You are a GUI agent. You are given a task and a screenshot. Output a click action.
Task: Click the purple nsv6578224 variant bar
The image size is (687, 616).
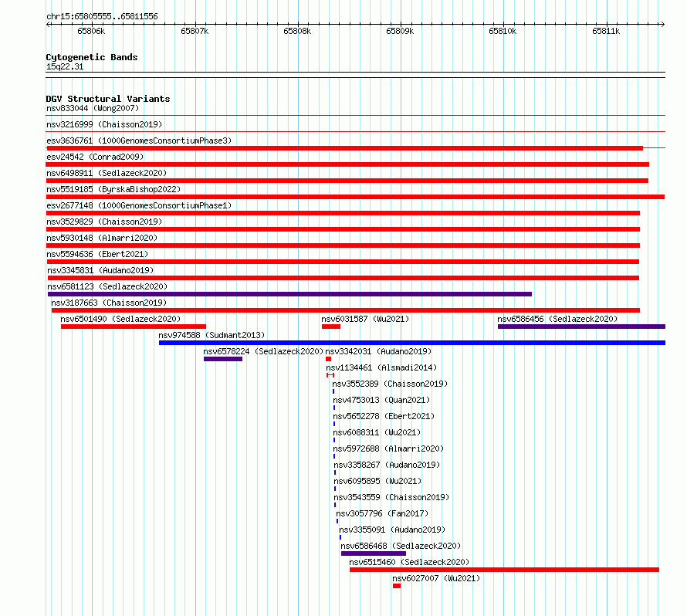point(223,359)
